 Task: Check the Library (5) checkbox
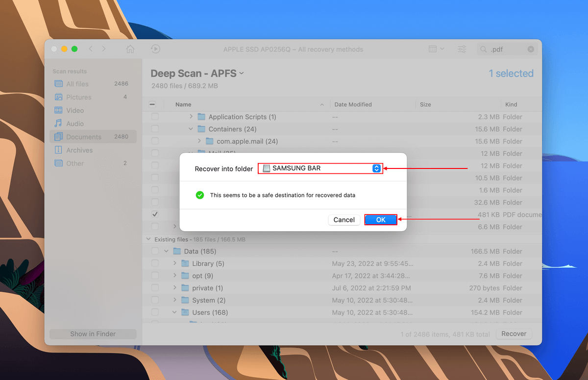(155, 263)
